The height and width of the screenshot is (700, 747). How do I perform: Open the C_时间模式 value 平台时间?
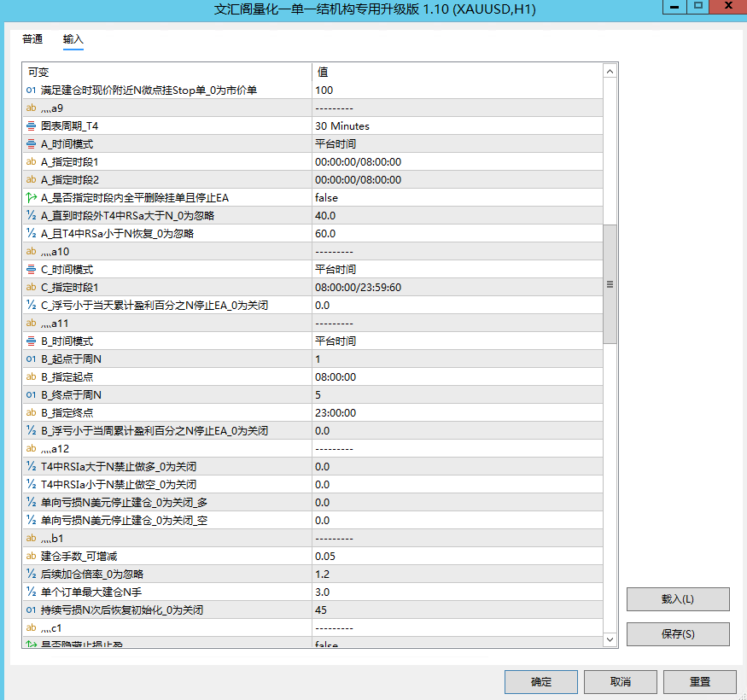click(x=336, y=269)
